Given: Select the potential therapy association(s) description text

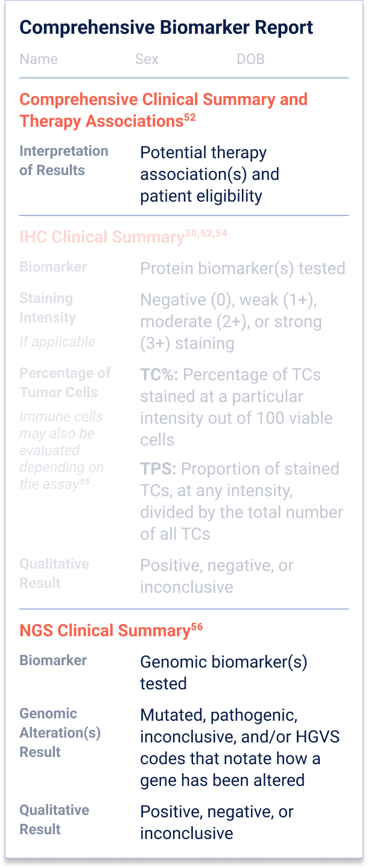Looking at the screenshot, I should [x=209, y=174].
